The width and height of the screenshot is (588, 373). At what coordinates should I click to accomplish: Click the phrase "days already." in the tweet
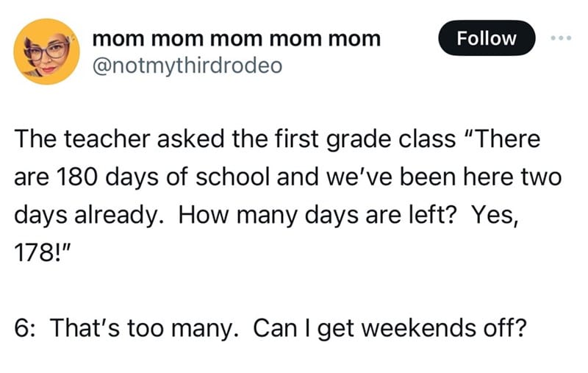(89, 216)
